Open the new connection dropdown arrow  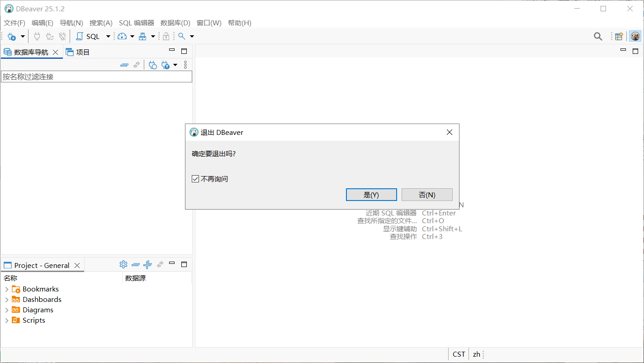click(x=23, y=37)
